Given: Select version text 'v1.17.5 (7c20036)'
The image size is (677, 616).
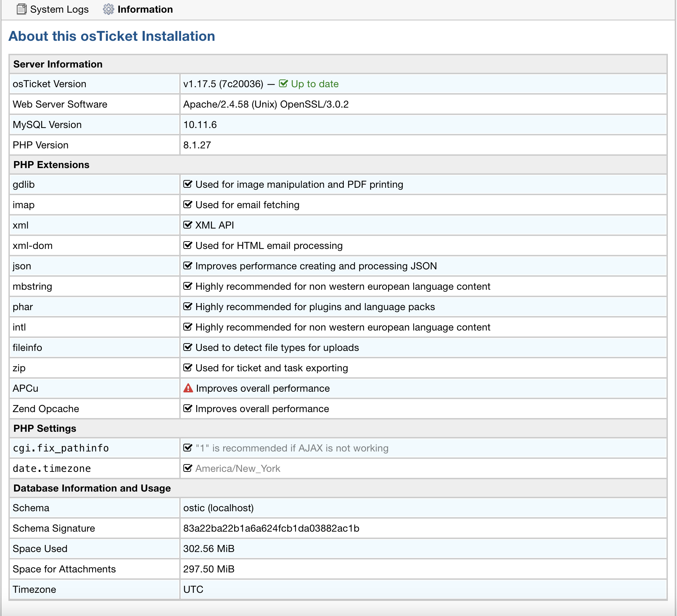Looking at the screenshot, I should (223, 84).
